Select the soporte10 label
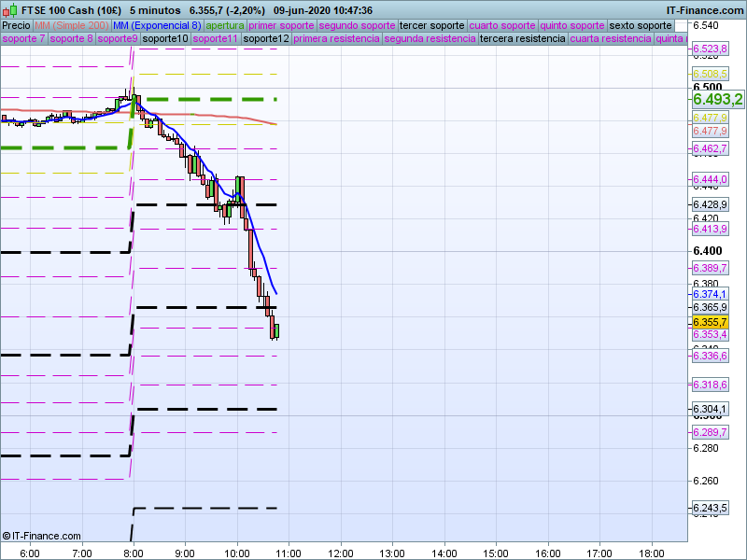The image size is (747, 560). click(165, 38)
